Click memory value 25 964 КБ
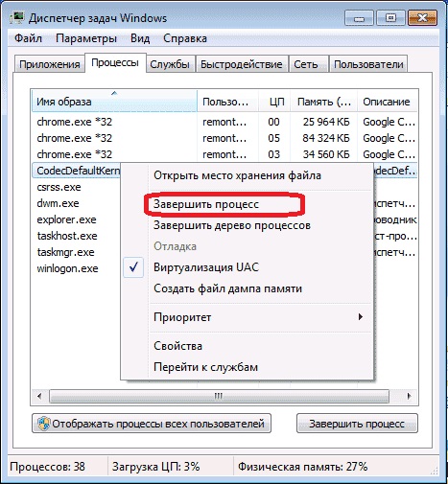 [326, 122]
